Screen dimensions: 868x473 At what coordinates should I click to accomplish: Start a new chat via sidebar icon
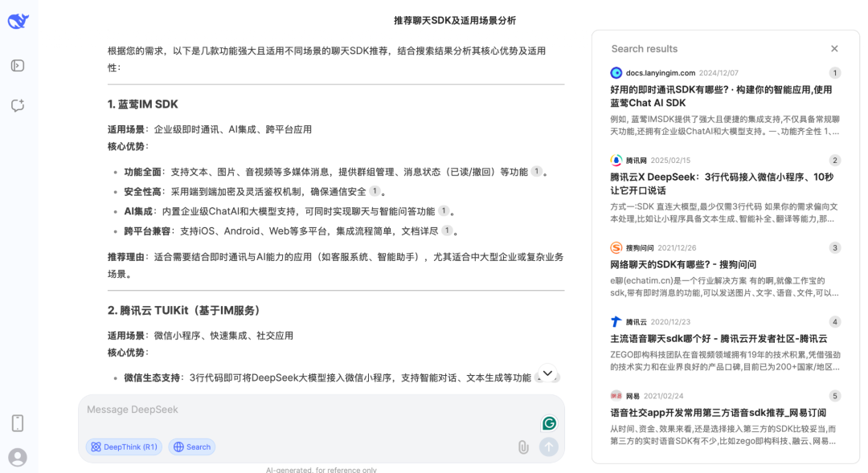coord(18,105)
